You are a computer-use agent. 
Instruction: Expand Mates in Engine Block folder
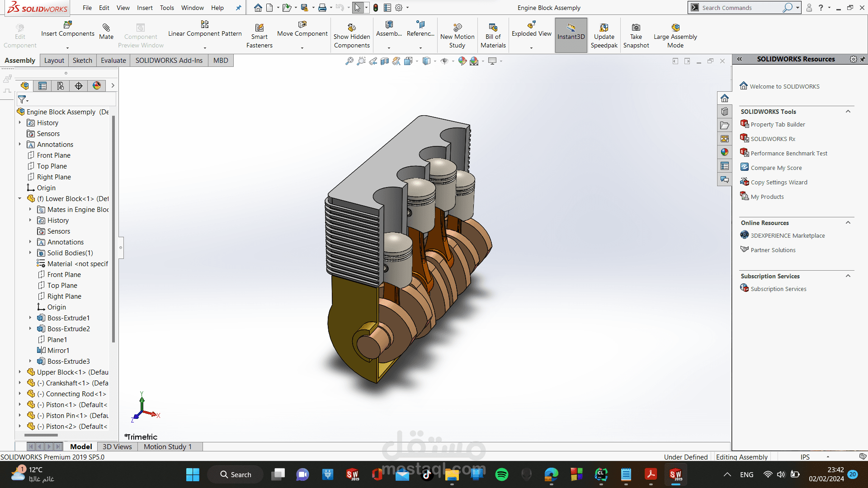pyautogui.click(x=30, y=209)
